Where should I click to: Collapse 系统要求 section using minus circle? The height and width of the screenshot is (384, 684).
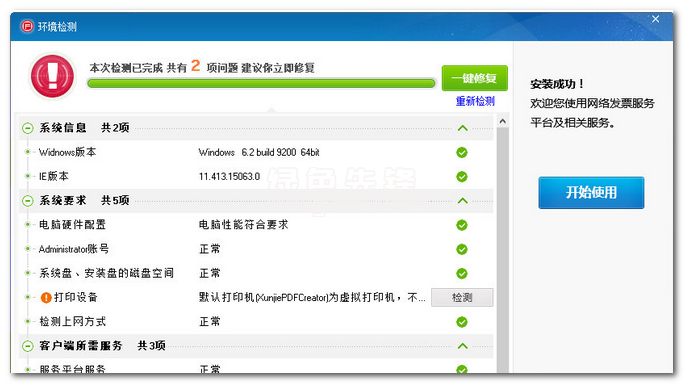27,201
